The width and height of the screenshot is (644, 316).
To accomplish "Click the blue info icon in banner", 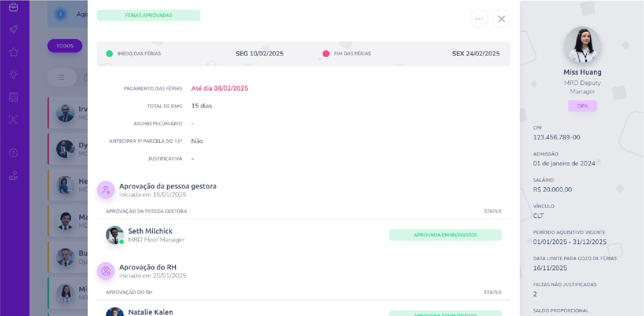I will pos(61,14).
